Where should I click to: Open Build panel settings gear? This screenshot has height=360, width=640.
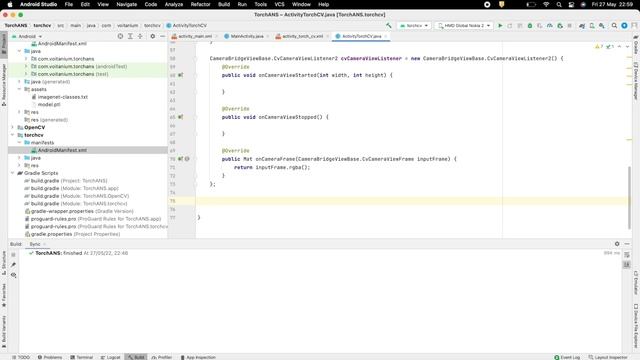pos(617,244)
